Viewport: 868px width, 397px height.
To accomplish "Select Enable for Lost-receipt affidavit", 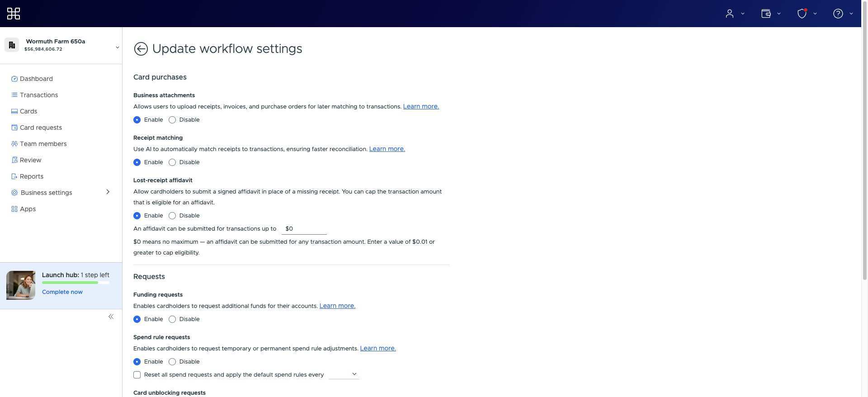I will coord(137,216).
